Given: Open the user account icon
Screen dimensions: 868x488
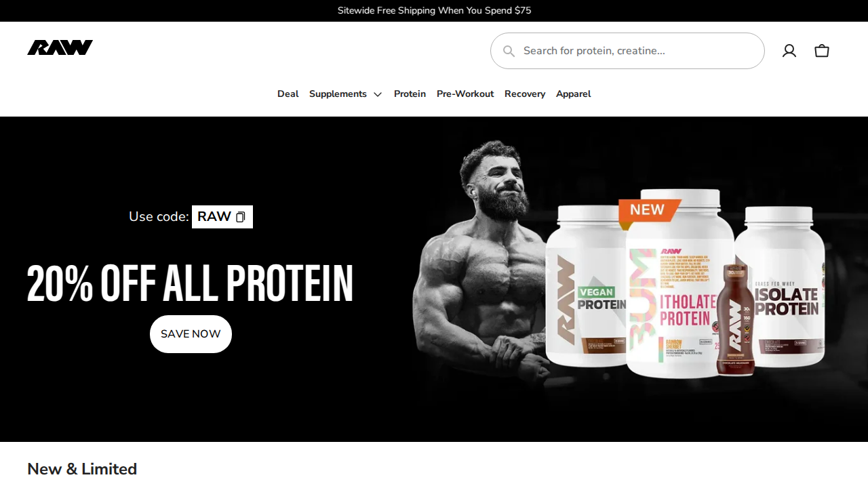Looking at the screenshot, I should coord(789,51).
